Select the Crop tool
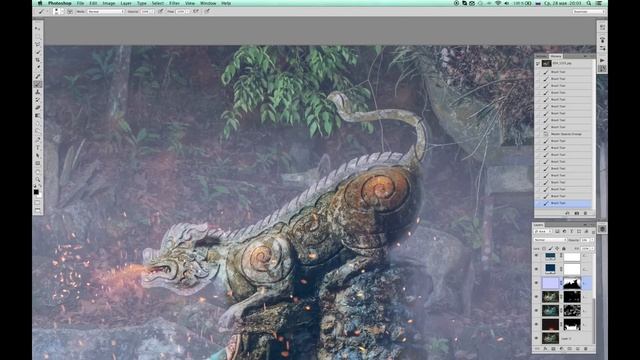 pyautogui.click(x=38, y=60)
